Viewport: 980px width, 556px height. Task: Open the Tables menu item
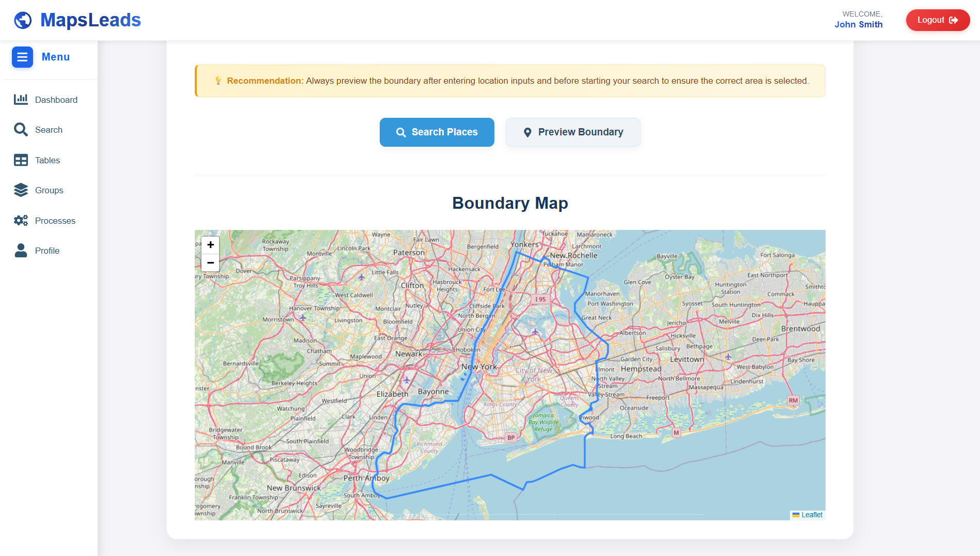[51, 160]
